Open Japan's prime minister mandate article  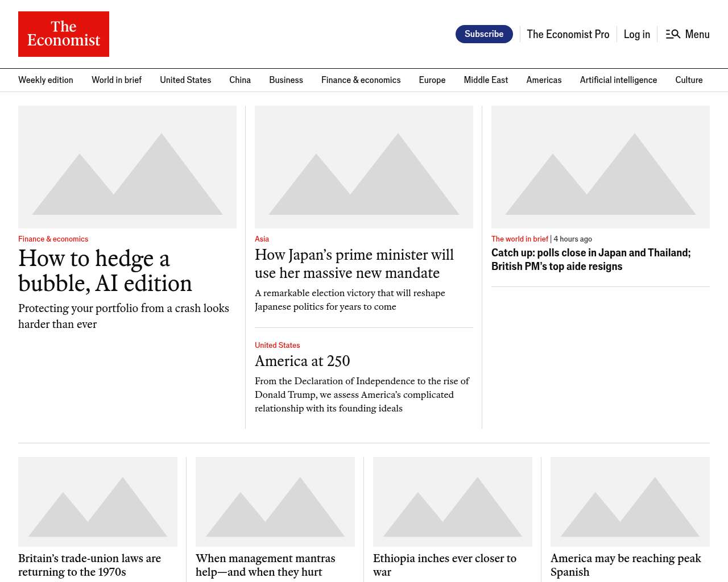[354, 264]
